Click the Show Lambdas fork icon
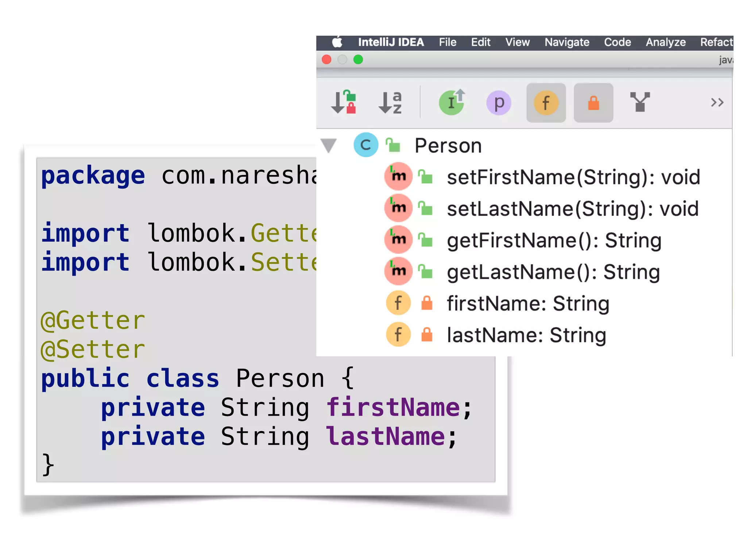 [640, 102]
